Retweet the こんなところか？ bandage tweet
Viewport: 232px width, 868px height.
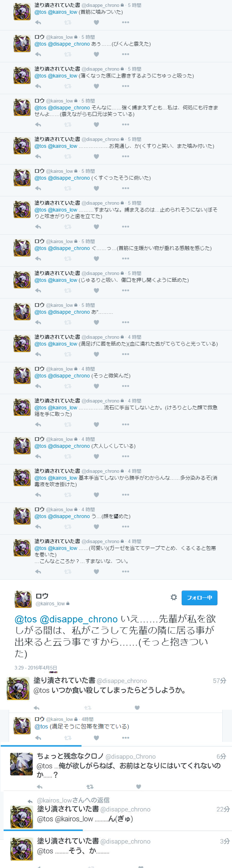pyautogui.click(x=68, y=572)
